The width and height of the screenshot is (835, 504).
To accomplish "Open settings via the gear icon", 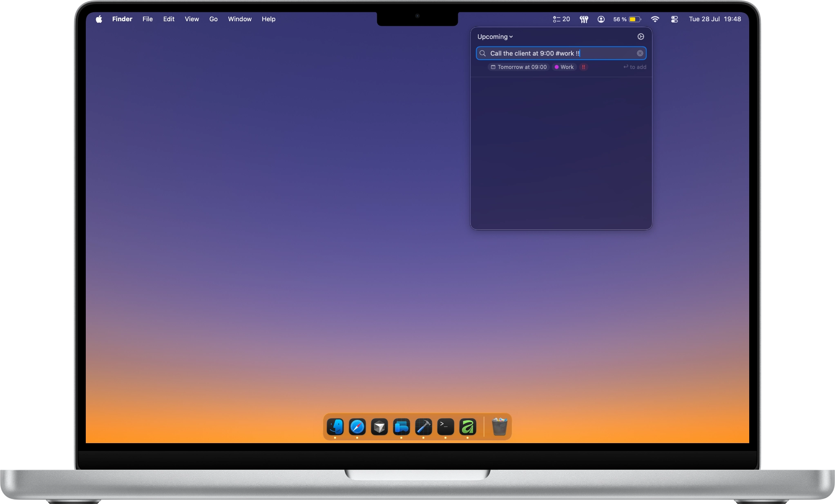I will coord(641,37).
